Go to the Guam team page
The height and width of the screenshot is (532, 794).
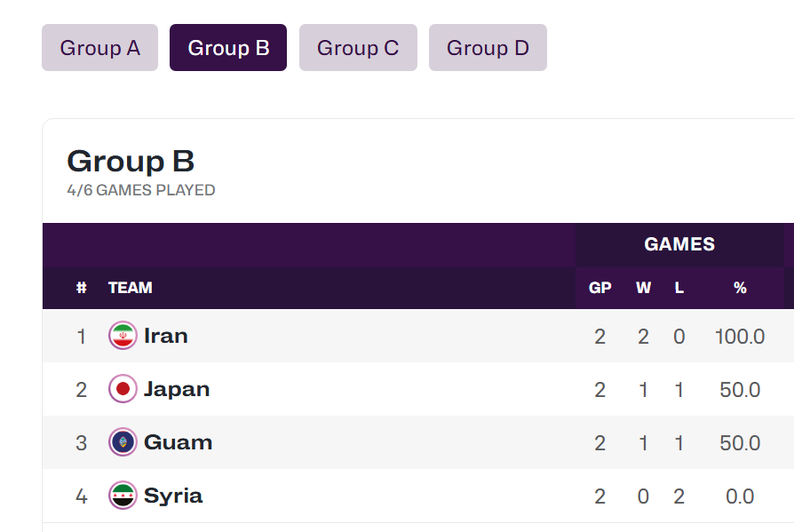178,442
